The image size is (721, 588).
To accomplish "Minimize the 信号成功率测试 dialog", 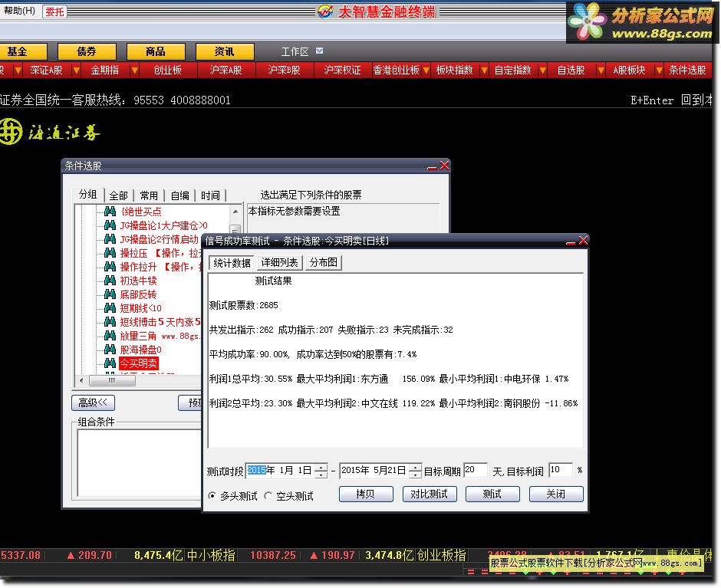I will pyautogui.click(x=571, y=242).
